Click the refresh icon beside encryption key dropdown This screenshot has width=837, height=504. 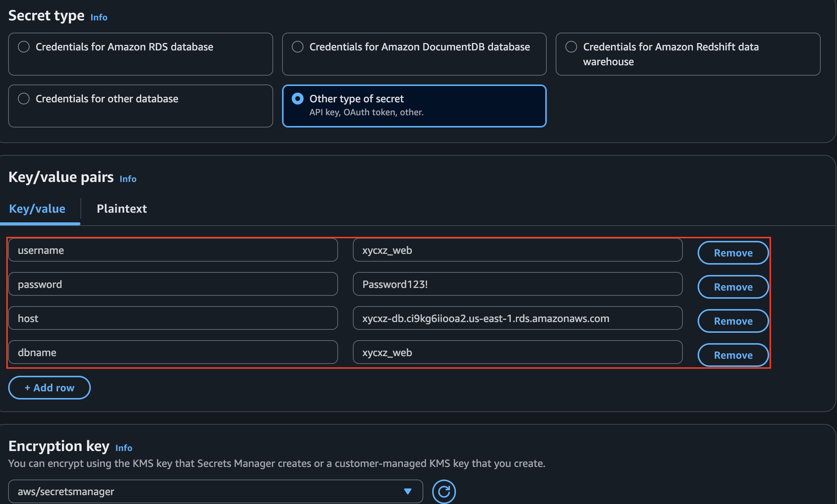pos(444,491)
